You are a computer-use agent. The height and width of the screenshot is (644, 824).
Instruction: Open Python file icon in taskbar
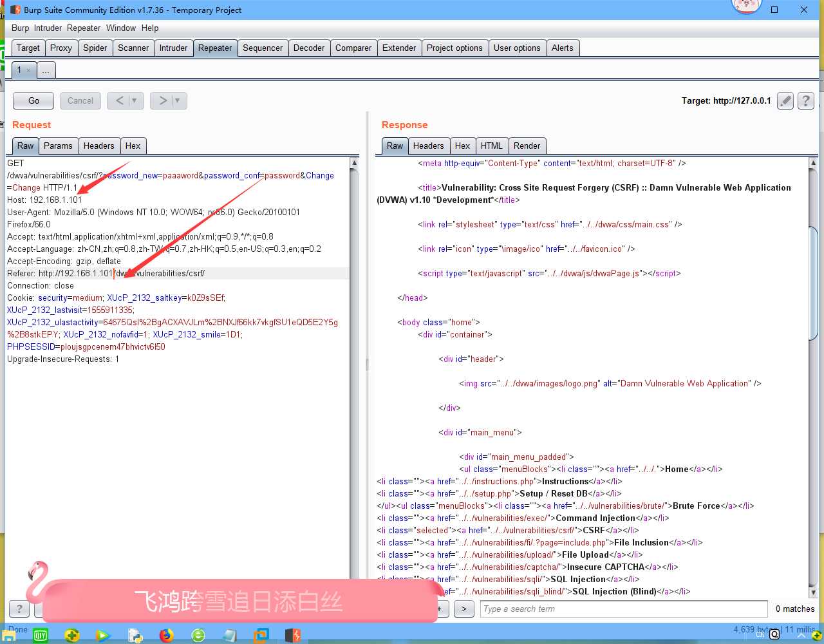(135, 635)
